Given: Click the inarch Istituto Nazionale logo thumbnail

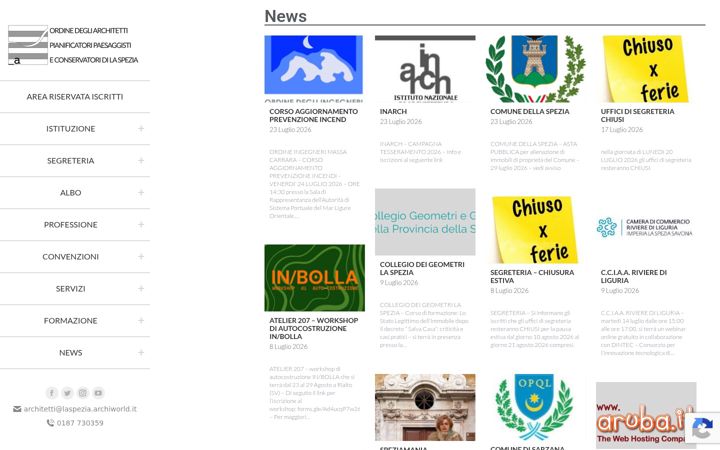Looking at the screenshot, I should (425, 68).
